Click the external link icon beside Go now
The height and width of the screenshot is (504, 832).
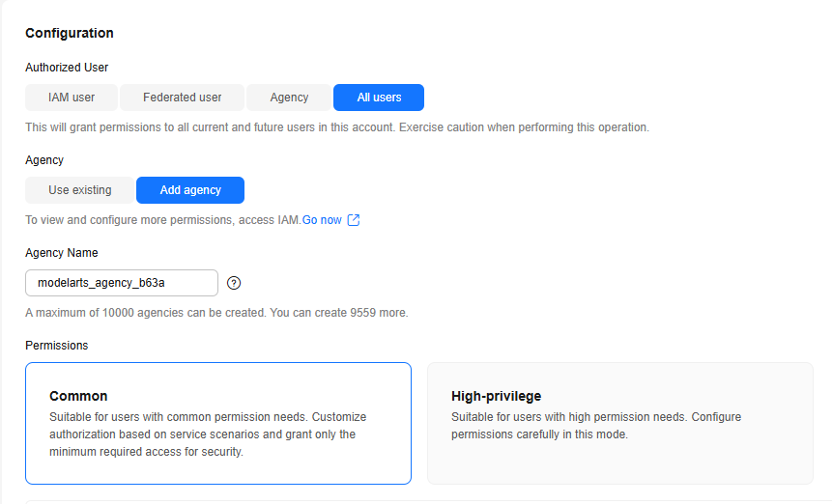coord(354,220)
